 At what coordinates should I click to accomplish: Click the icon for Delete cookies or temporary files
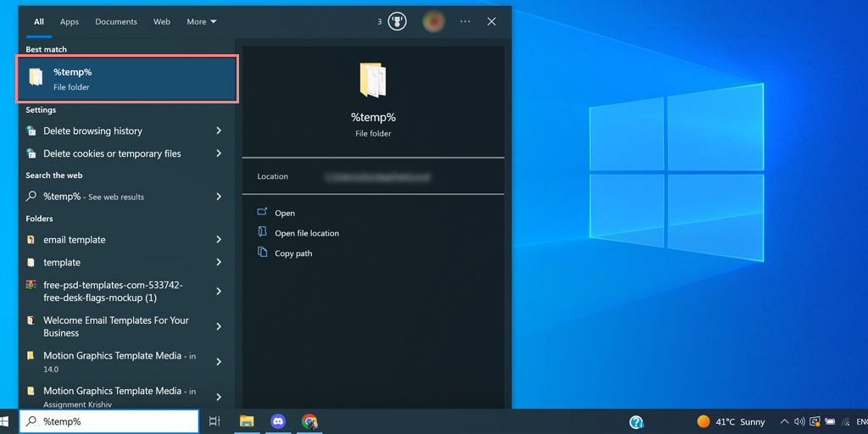[31, 153]
